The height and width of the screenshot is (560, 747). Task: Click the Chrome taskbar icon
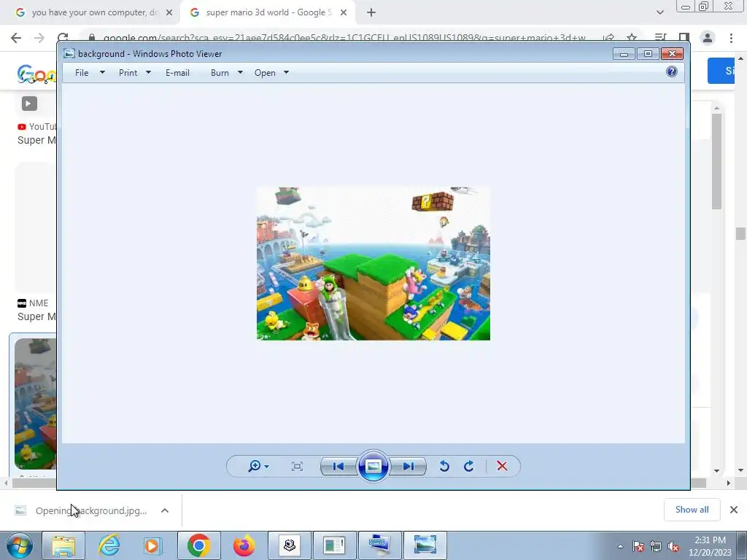pyautogui.click(x=198, y=545)
